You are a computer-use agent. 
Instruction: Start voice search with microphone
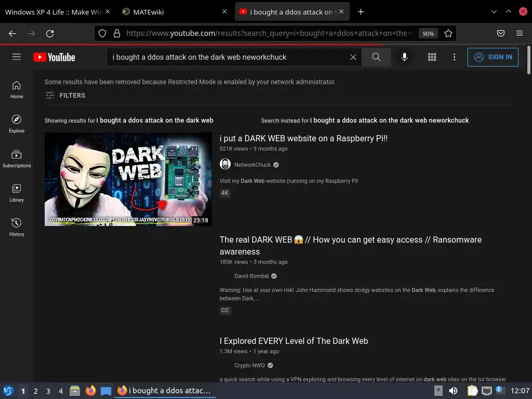404,57
